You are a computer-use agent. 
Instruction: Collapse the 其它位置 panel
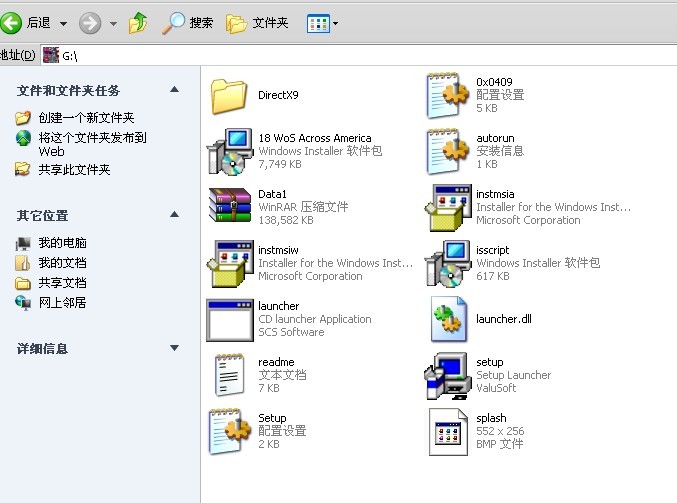[x=174, y=215]
